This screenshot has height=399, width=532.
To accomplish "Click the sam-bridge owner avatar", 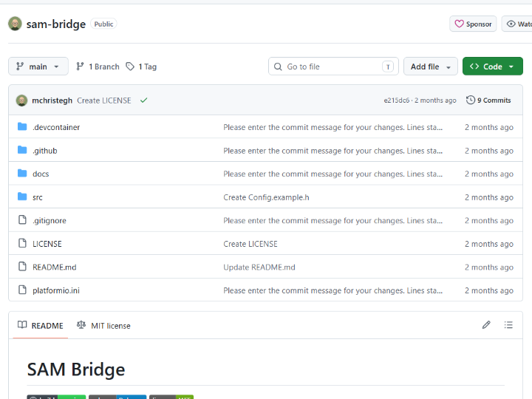I will point(15,24).
